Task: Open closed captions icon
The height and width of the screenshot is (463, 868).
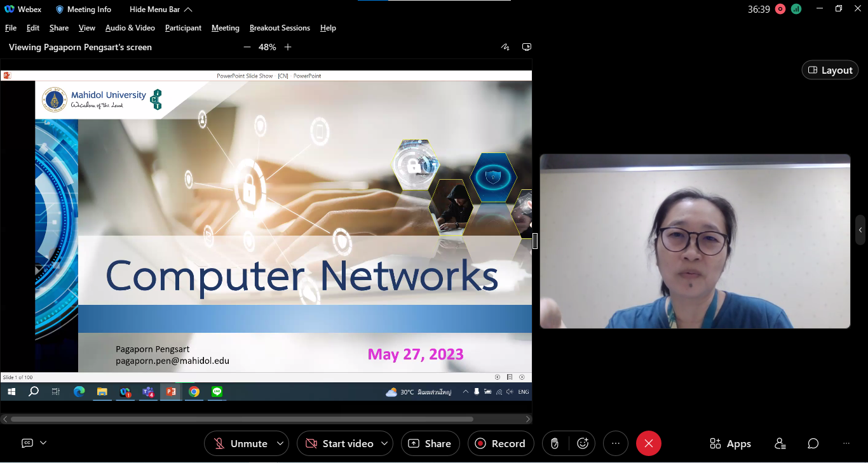Action: pyautogui.click(x=27, y=443)
